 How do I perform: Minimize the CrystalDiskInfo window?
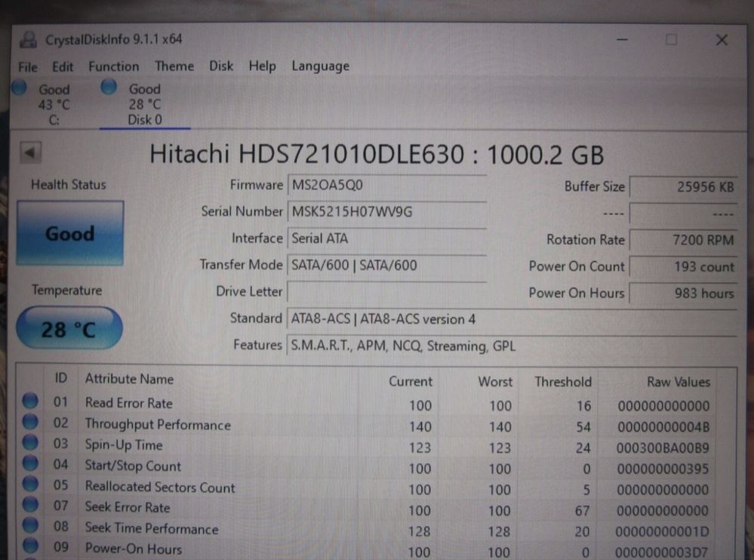pos(622,40)
